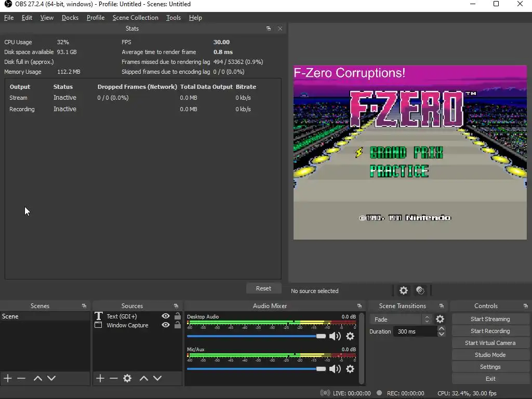The image size is (532, 399).
Task: Float the Audio Mixer dock
Action: (360, 306)
